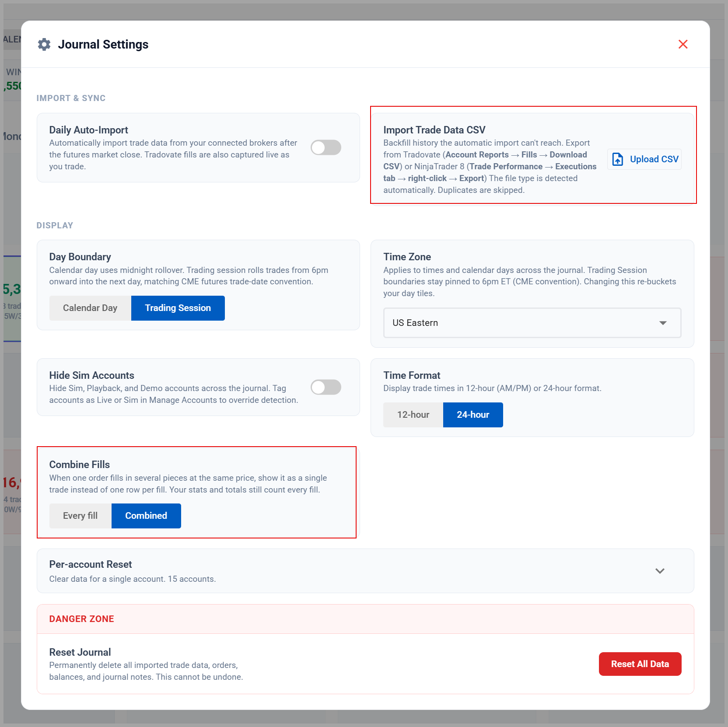Expand the Per-account Reset section
This screenshot has width=728, height=727.
660,571
